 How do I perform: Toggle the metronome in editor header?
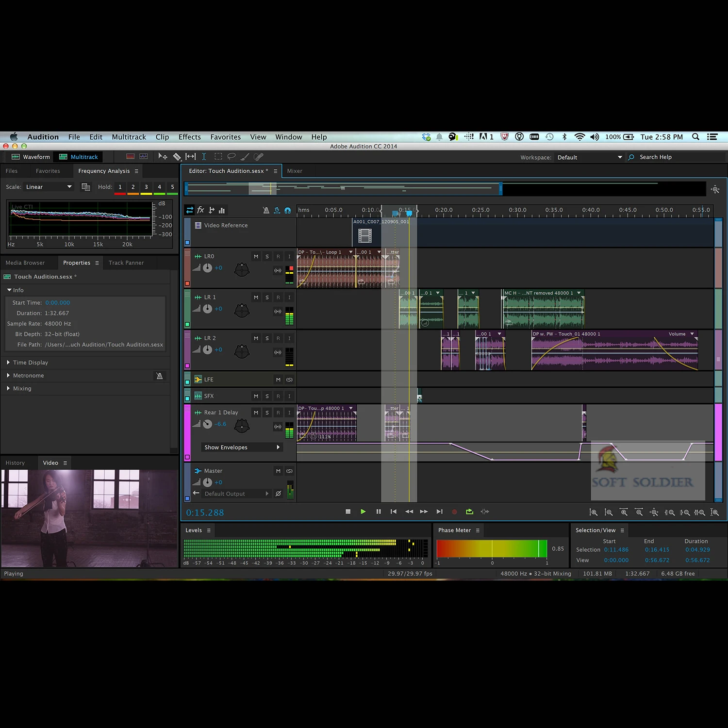tap(266, 210)
